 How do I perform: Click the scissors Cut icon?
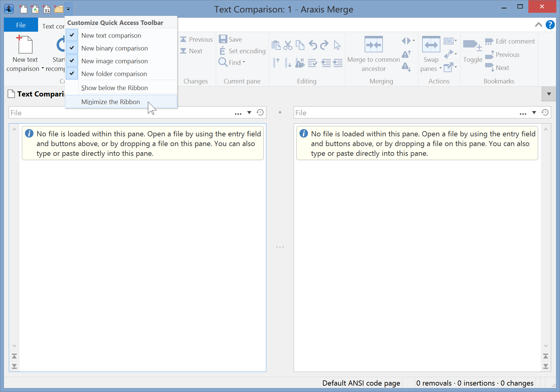[x=288, y=45]
